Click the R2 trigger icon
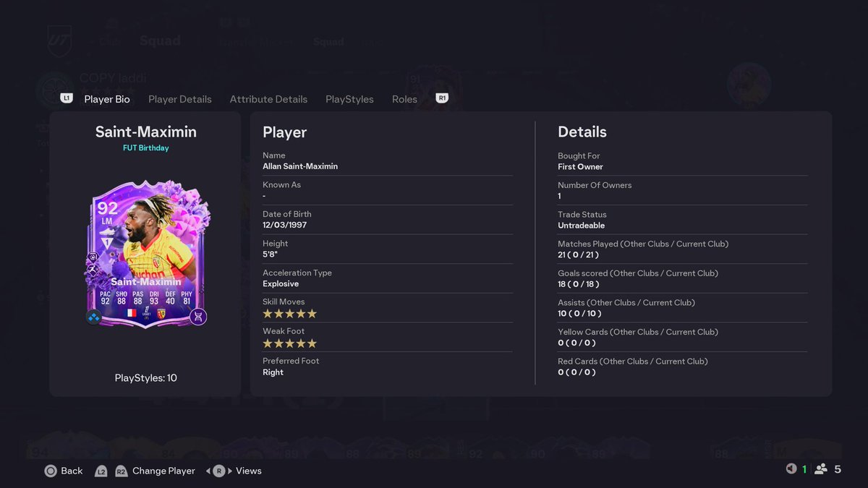This screenshot has height=488, width=868. click(121, 471)
